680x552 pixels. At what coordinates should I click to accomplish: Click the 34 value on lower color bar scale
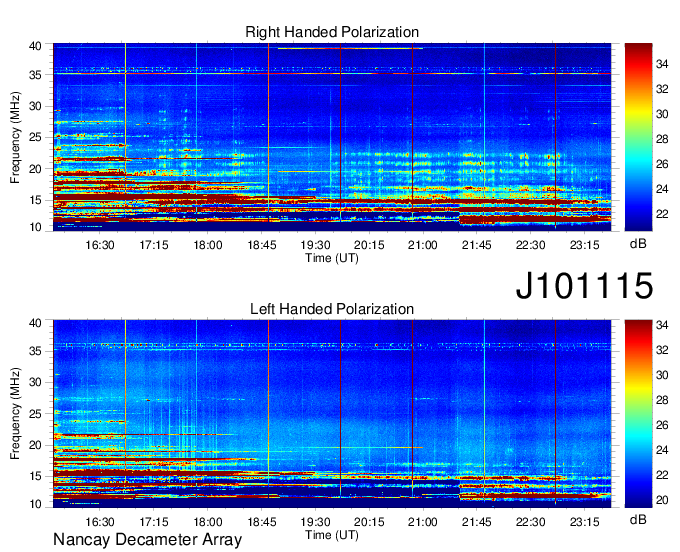point(662,325)
